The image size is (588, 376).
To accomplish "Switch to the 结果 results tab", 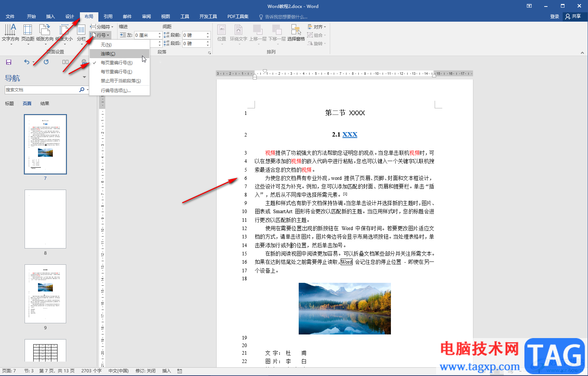I will tap(45, 103).
